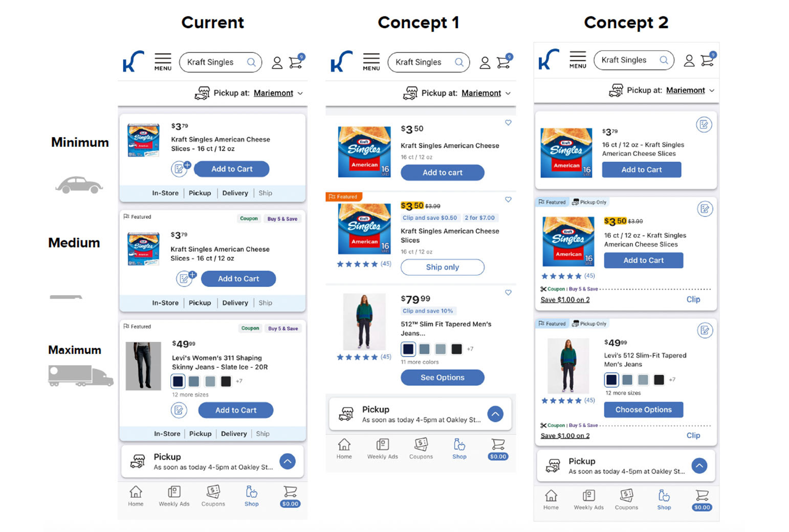This screenshot has height=532, width=789.
Task: Click the search magnifier in Concept 1 search box
Action: coord(459,62)
